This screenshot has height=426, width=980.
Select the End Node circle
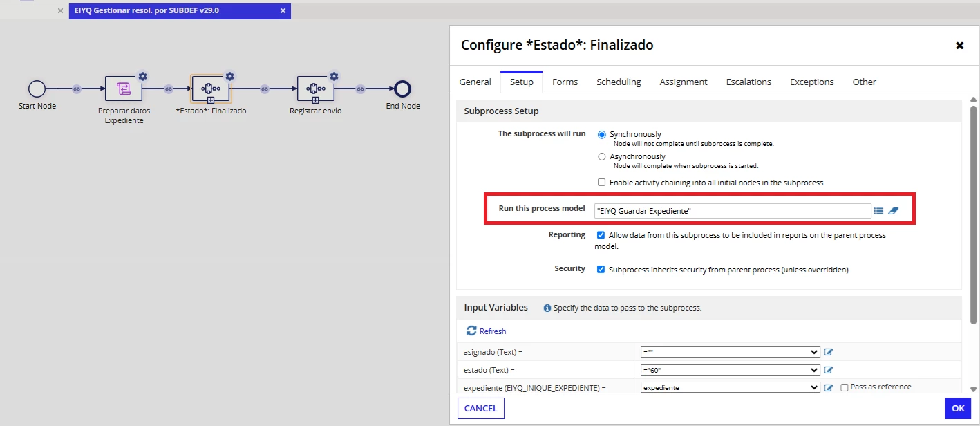point(402,89)
